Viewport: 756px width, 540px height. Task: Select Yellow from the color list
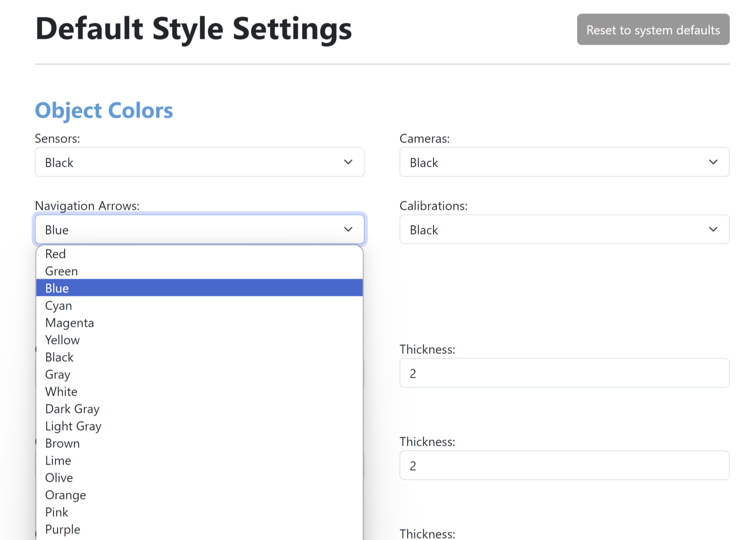pyautogui.click(x=62, y=340)
